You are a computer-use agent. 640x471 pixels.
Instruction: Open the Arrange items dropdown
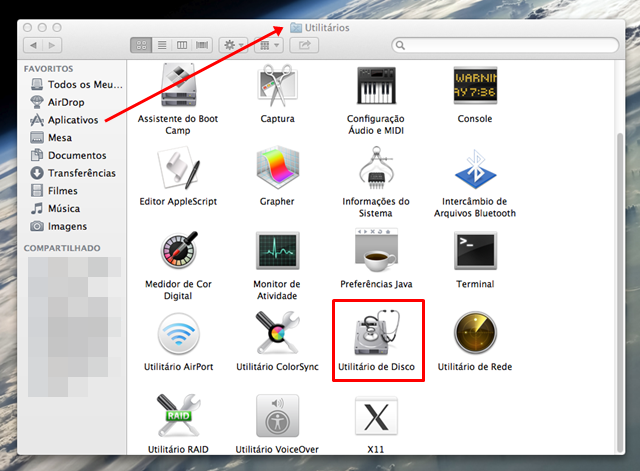coord(269,45)
